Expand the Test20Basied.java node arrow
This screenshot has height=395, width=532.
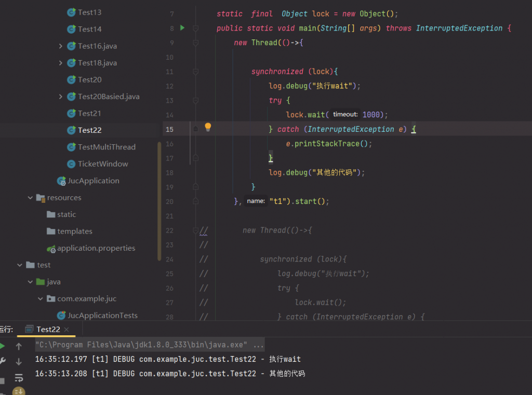pos(61,97)
